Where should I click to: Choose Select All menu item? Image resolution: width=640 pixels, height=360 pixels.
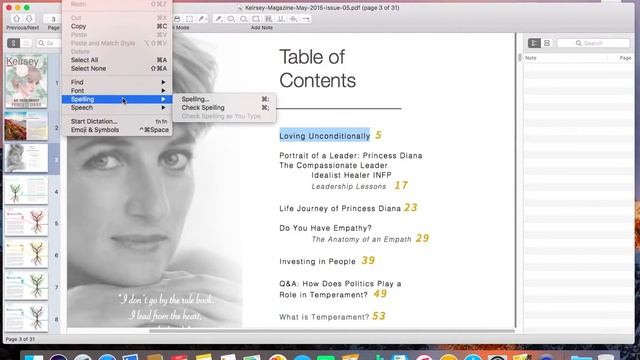tap(117, 60)
